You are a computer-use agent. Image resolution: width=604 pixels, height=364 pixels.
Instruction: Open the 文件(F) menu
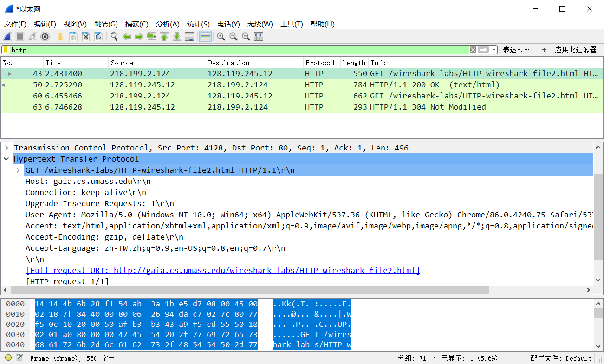pos(15,24)
